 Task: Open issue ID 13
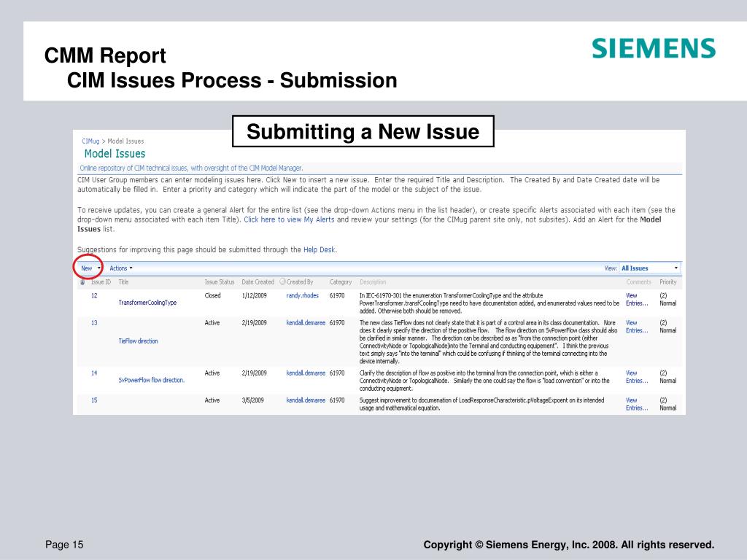coord(94,323)
